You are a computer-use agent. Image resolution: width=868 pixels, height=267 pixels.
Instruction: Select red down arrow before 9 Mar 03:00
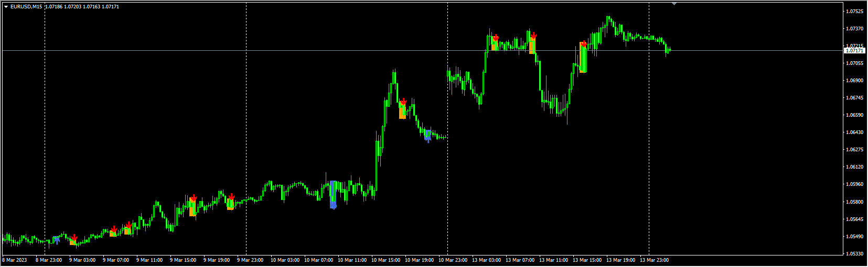click(74, 238)
